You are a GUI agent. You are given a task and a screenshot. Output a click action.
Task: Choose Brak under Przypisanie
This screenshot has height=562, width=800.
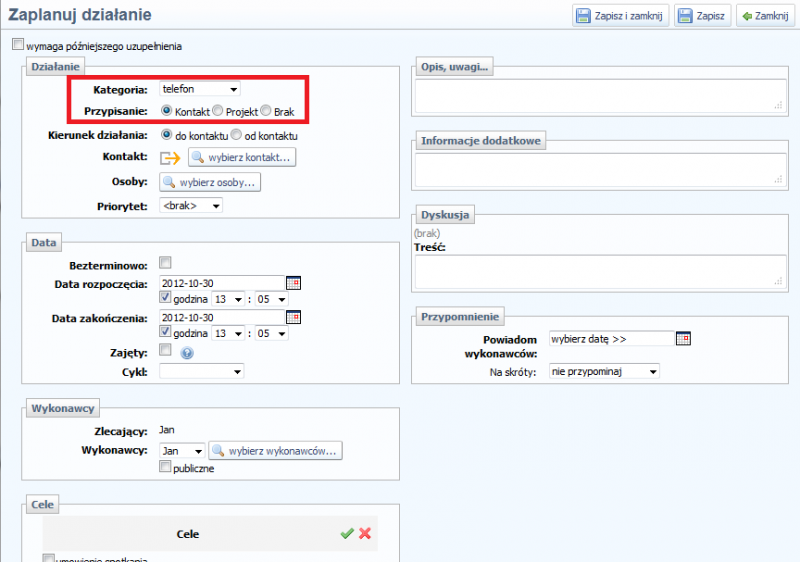(265, 110)
